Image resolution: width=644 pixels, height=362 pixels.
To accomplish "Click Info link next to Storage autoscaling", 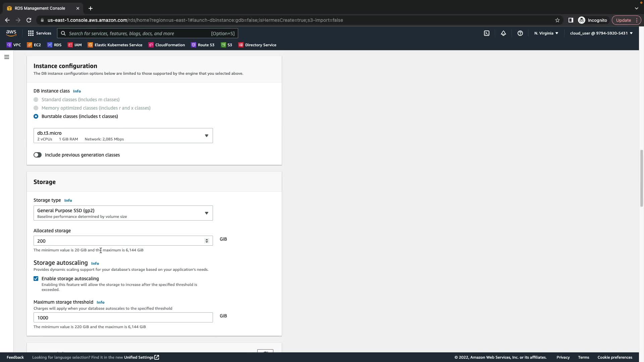I will click(x=95, y=263).
